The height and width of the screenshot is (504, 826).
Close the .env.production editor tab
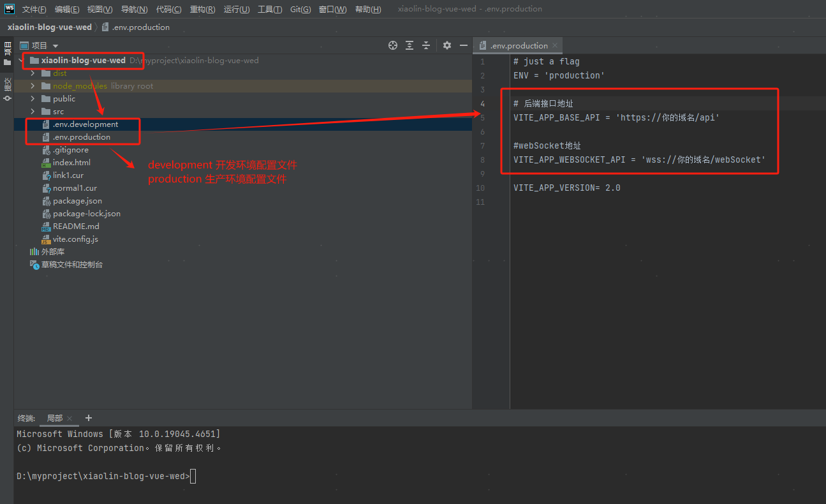[555, 45]
